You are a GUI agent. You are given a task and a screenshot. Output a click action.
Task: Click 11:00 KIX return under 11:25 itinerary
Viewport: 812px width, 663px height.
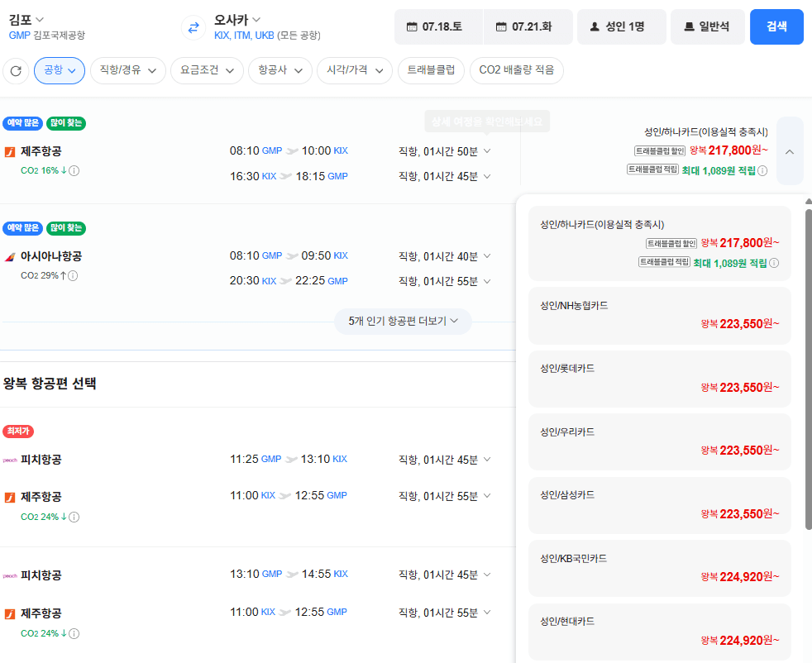coord(253,496)
